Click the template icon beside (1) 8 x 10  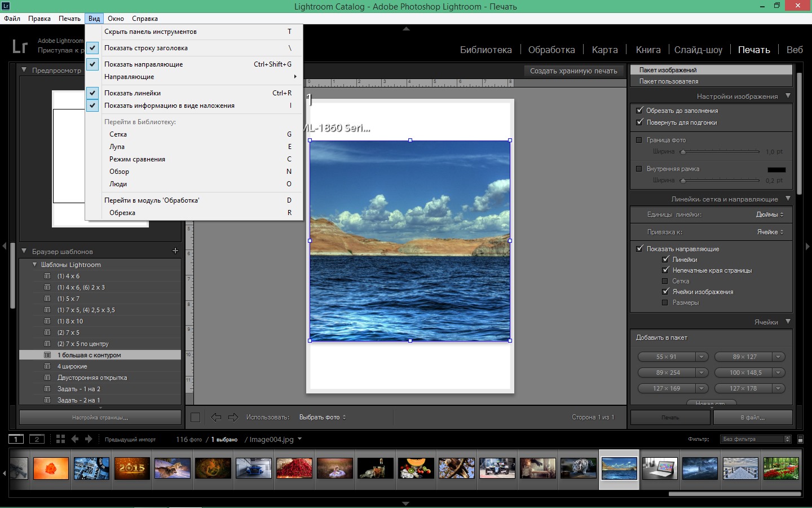(x=48, y=321)
